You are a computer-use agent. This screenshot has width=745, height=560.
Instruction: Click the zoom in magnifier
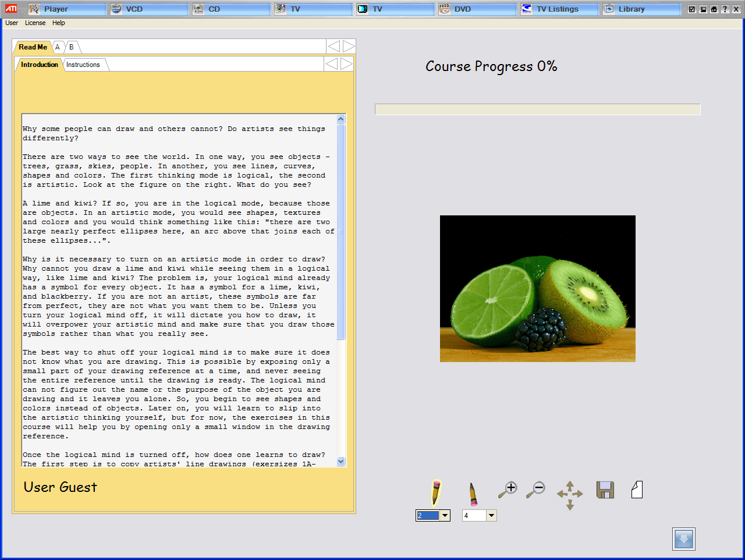[508, 490]
